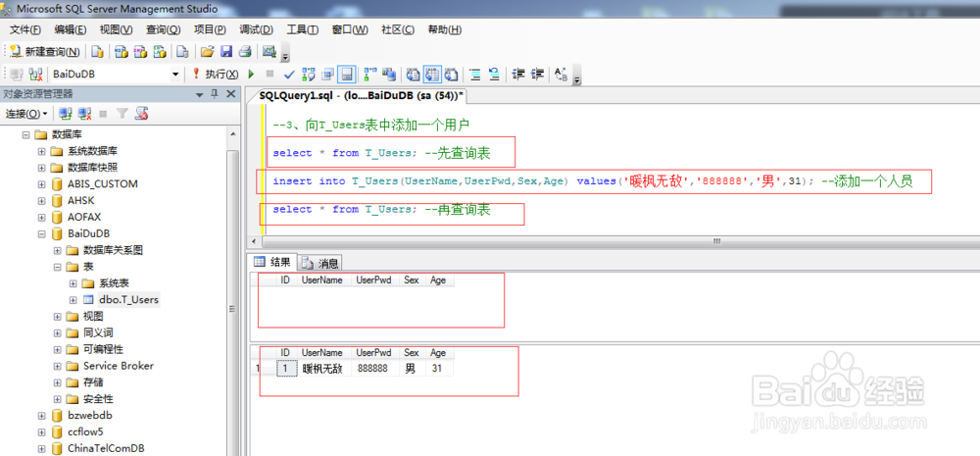Click Analysis Services MDX query icon
The image size is (980, 456).
click(x=122, y=52)
